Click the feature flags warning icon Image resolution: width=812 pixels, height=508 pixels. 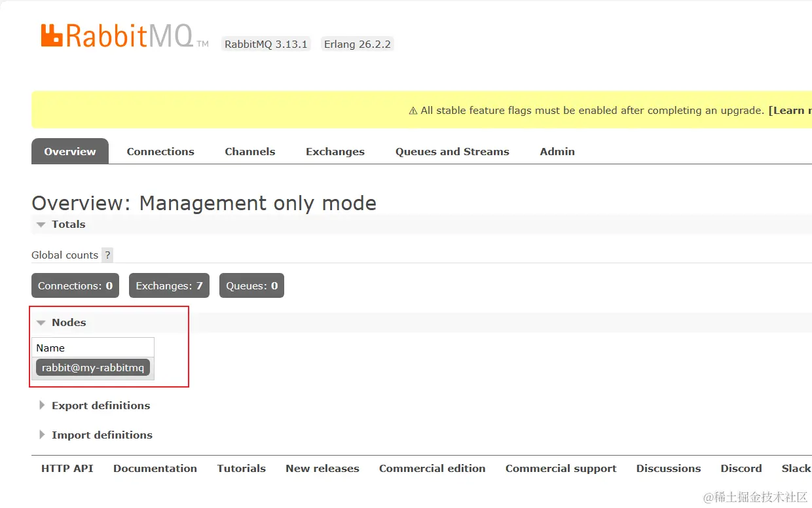pyautogui.click(x=413, y=111)
